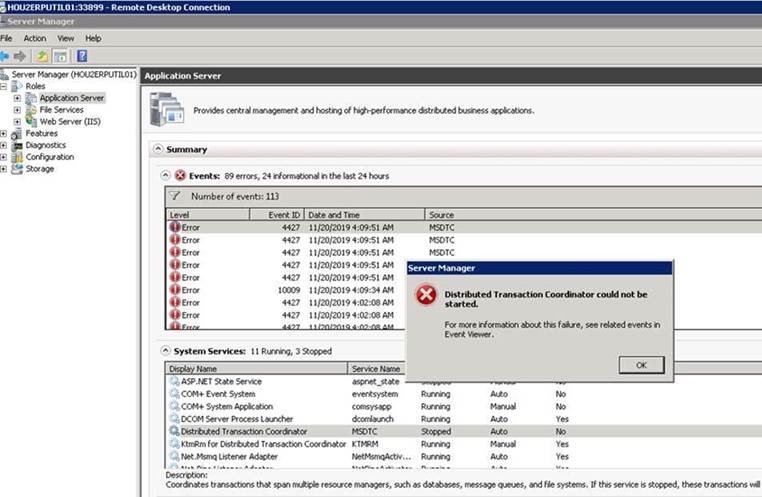Collapse the Roles tree node
Viewport: 762px width, 497px height.
[3, 86]
